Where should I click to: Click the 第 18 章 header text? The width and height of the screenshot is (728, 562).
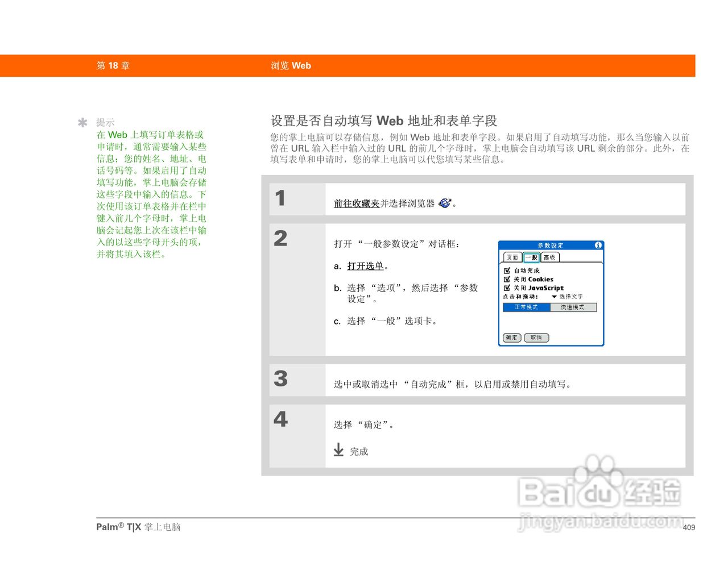click(113, 65)
